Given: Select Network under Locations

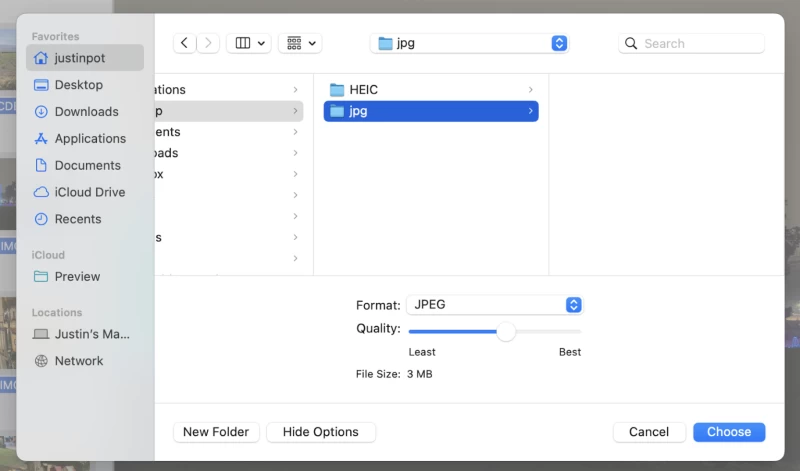Looking at the screenshot, I should pos(79,361).
